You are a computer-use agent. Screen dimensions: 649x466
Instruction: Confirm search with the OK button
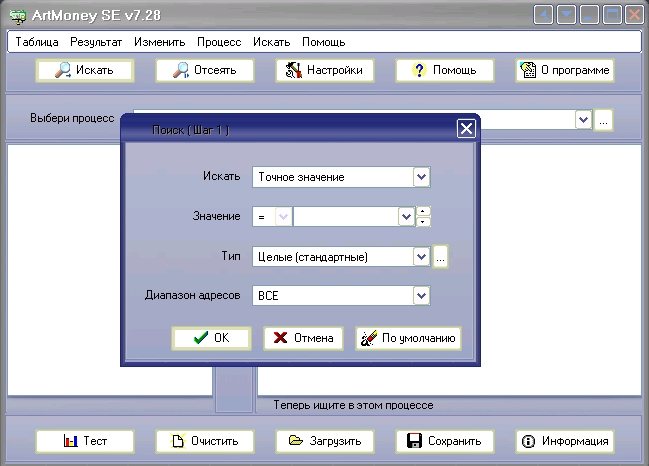click(212, 338)
